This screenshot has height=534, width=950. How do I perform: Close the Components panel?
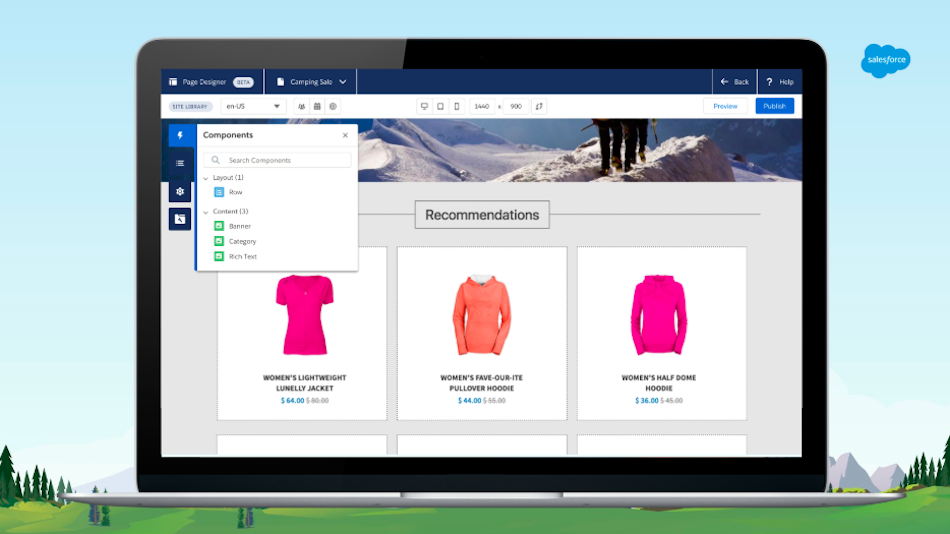point(345,135)
